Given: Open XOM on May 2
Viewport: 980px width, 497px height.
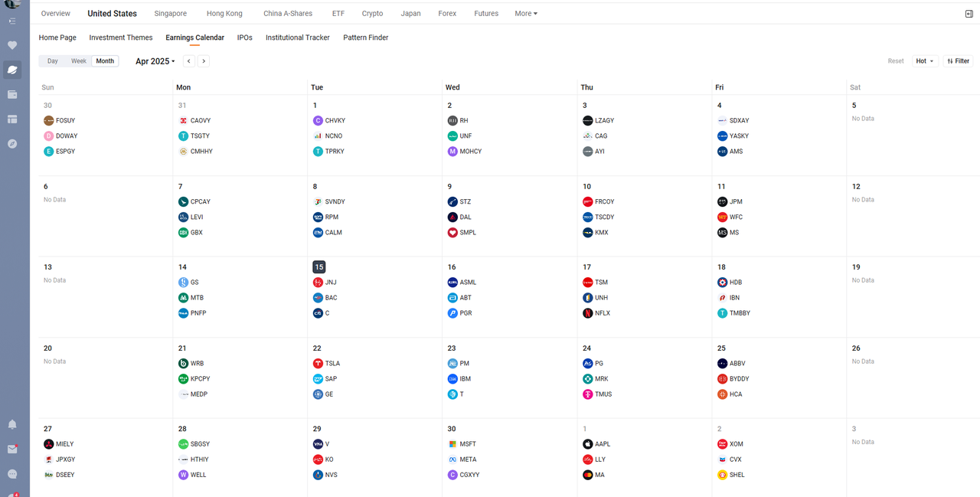Looking at the screenshot, I should coord(730,444).
